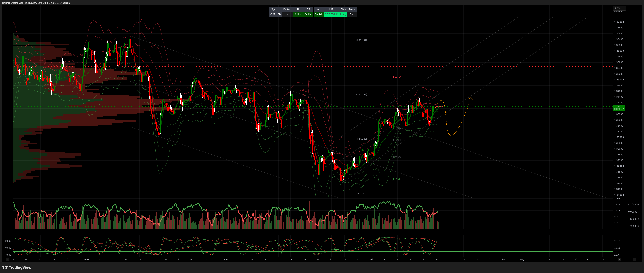Click the P (1.329) pivot label
The height and width of the screenshot is (273, 644).
(362, 139)
